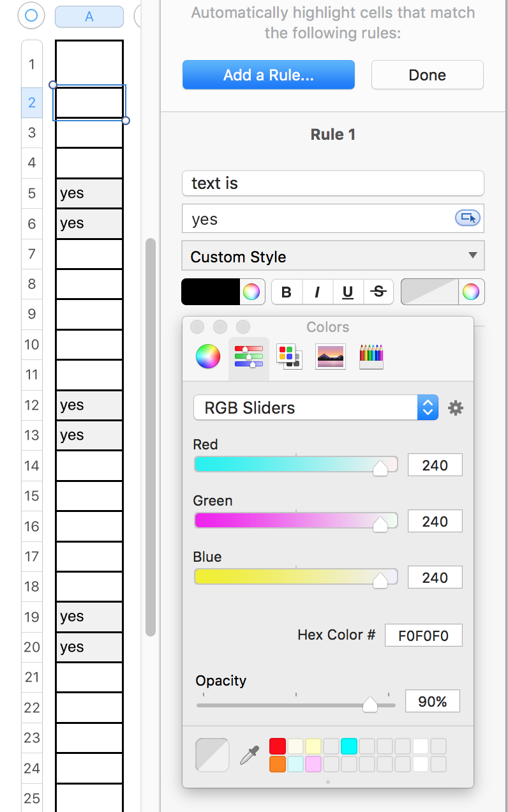Switch to the Color Palettes tab
This screenshot has width=508, height=812.
[288, 356]
